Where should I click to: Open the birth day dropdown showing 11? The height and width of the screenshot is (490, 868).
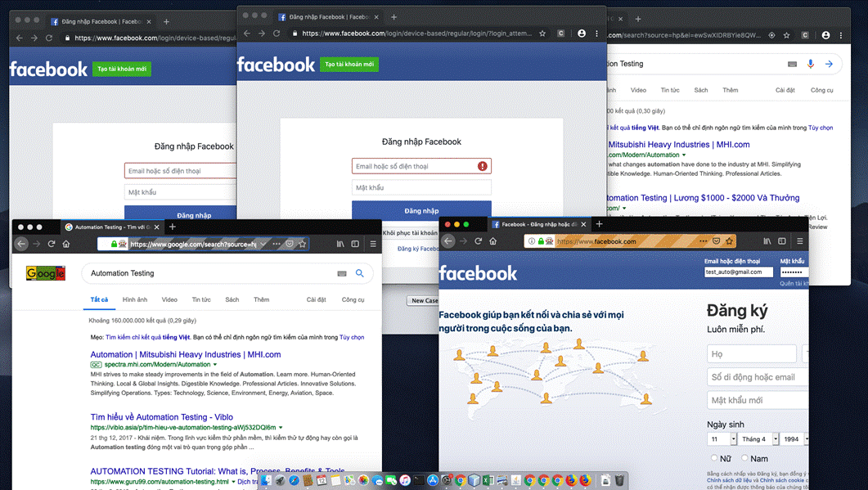coord(722,439)
